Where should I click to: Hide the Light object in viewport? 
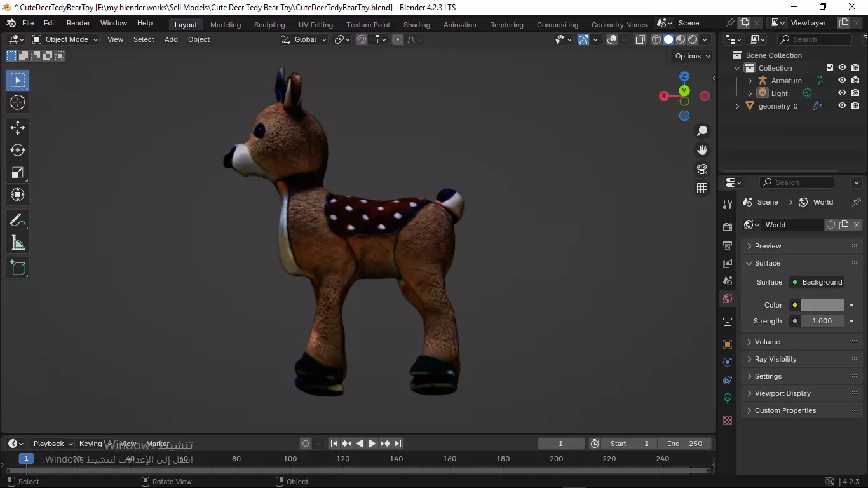[x=842, y=93]
